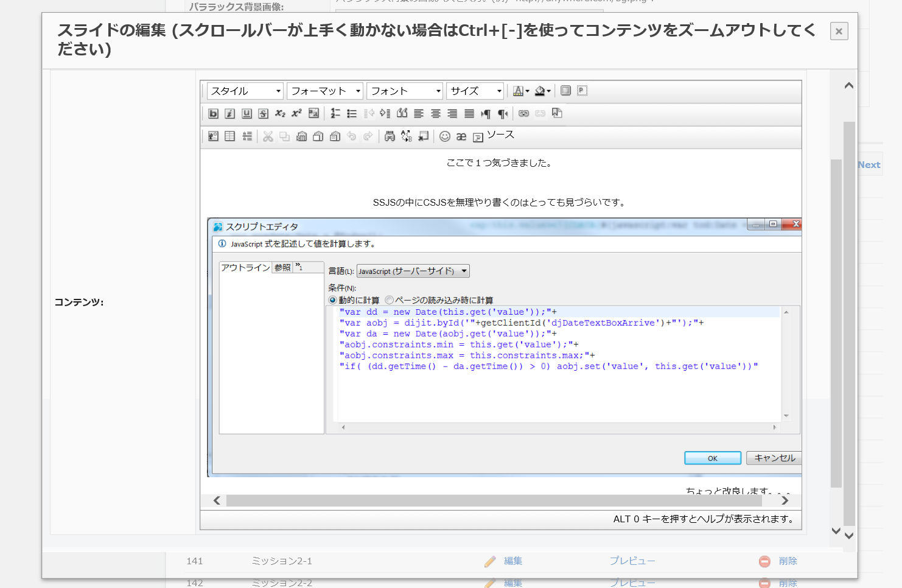Screen dimensions: 902x588
Task: Toggle underline formatting
Action: (x=246, y=113)
